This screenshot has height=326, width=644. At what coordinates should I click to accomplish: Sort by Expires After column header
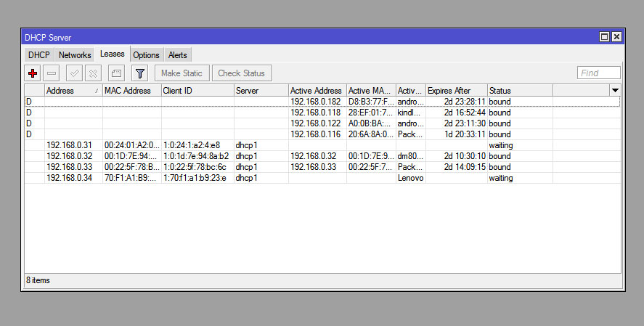(x=455, y=91)
